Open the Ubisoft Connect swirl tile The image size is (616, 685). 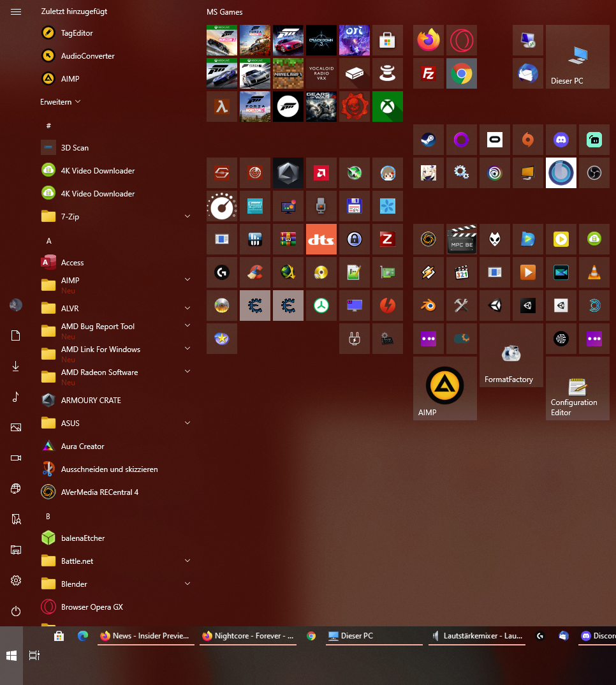tap(495, 173)
